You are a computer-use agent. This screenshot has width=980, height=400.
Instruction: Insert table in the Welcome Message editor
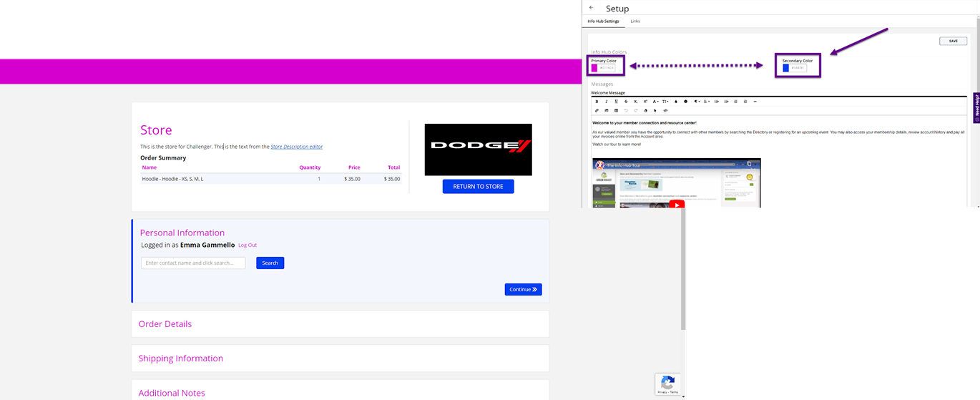pyautogui.click(x=616, y=110)
